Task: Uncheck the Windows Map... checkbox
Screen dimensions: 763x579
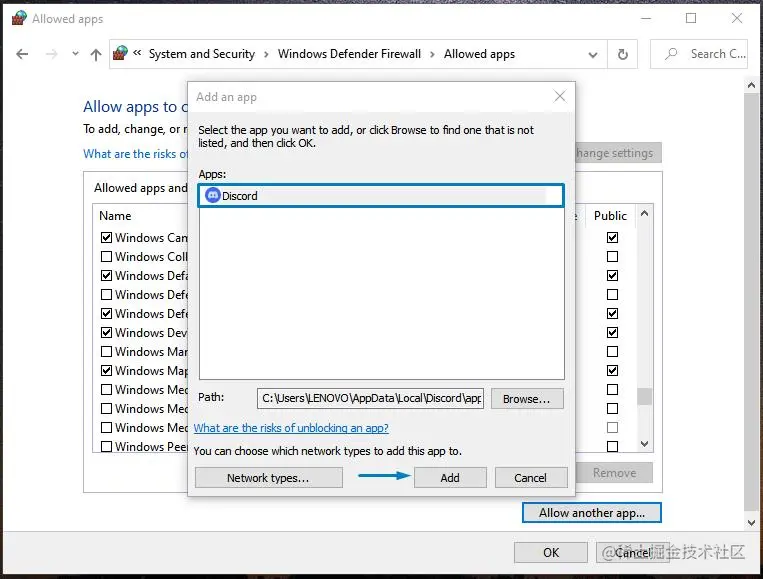Action: (106, 370)
